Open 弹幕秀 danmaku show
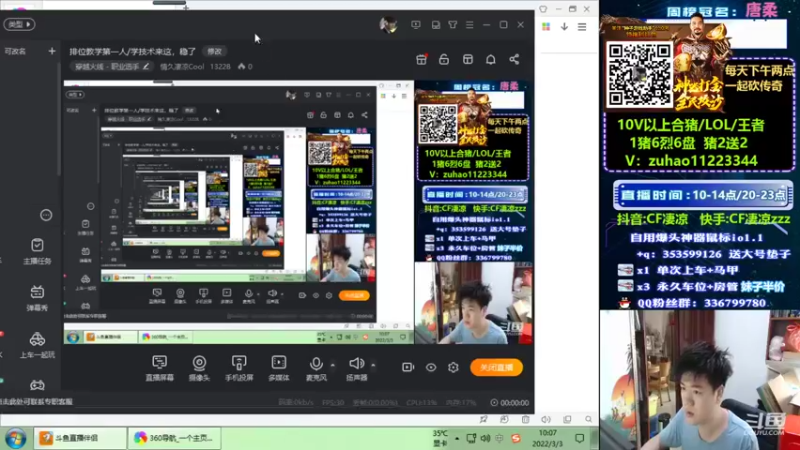The width and height of the screenshot is (800, 450). coord(37,298)
